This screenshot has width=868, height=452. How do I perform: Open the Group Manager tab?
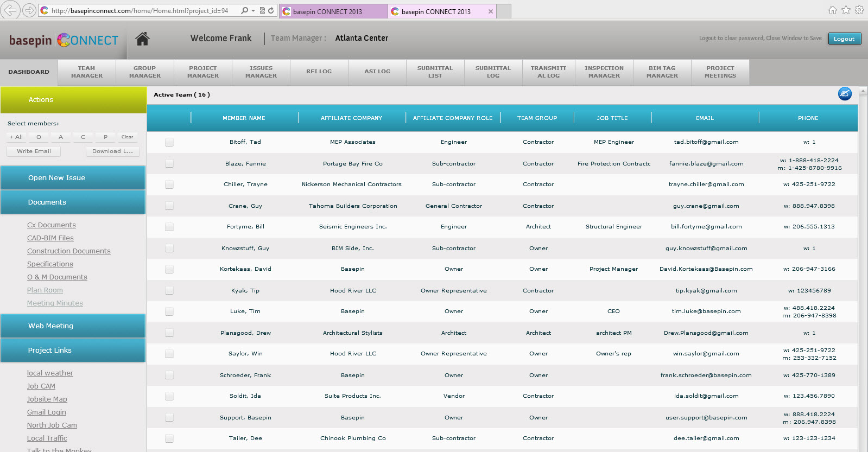[x=145, y=72]
